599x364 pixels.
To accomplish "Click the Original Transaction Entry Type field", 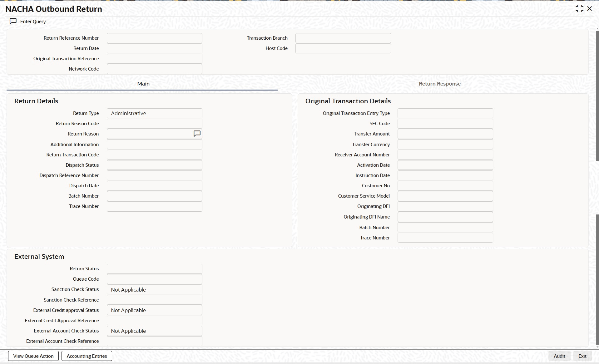I will click(x=445, y=113).
